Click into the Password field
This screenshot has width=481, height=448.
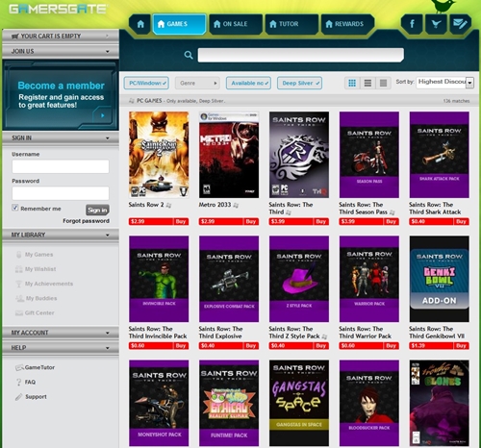(x=61, y=193)
